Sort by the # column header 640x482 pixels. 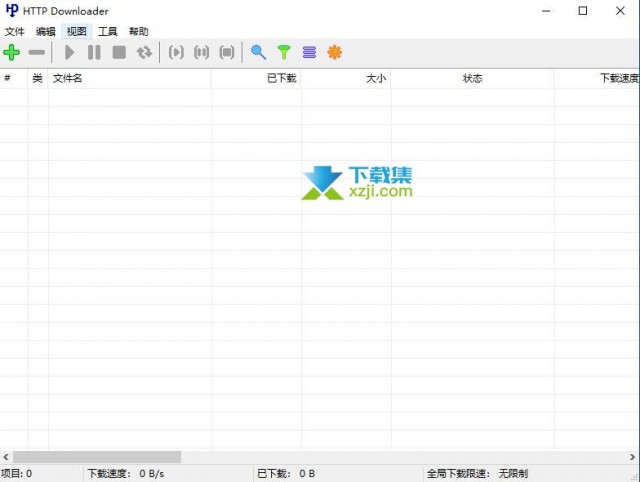14,78
